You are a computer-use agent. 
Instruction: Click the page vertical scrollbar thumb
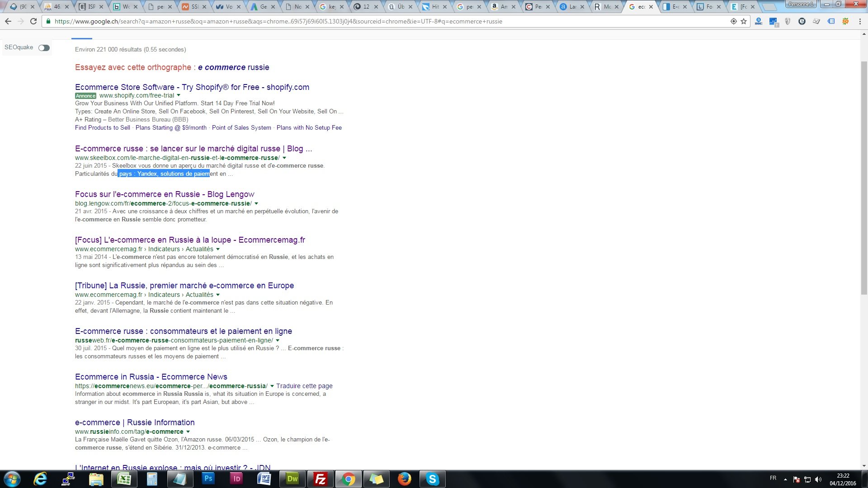(864, 177)
